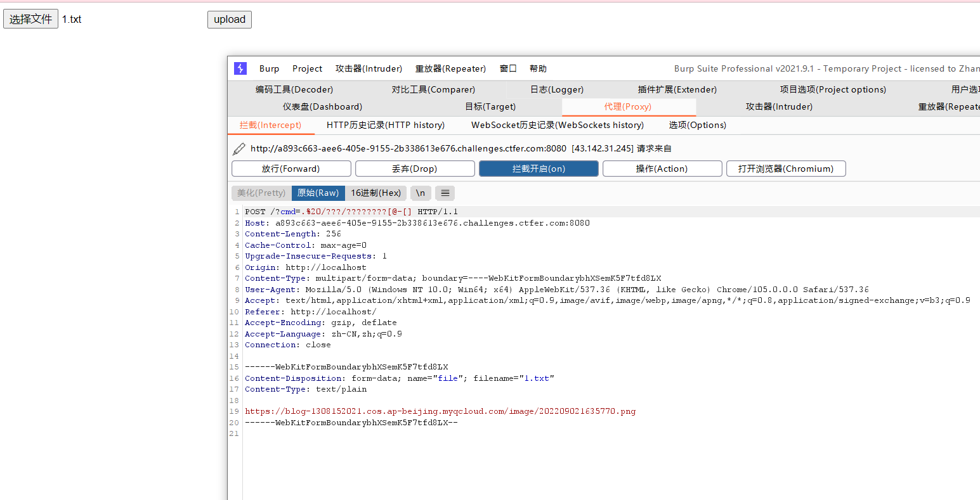Viewport: 980px width, 500px height.
Task: Click Open browser (Chromium) button
Action: click(786, 169)
